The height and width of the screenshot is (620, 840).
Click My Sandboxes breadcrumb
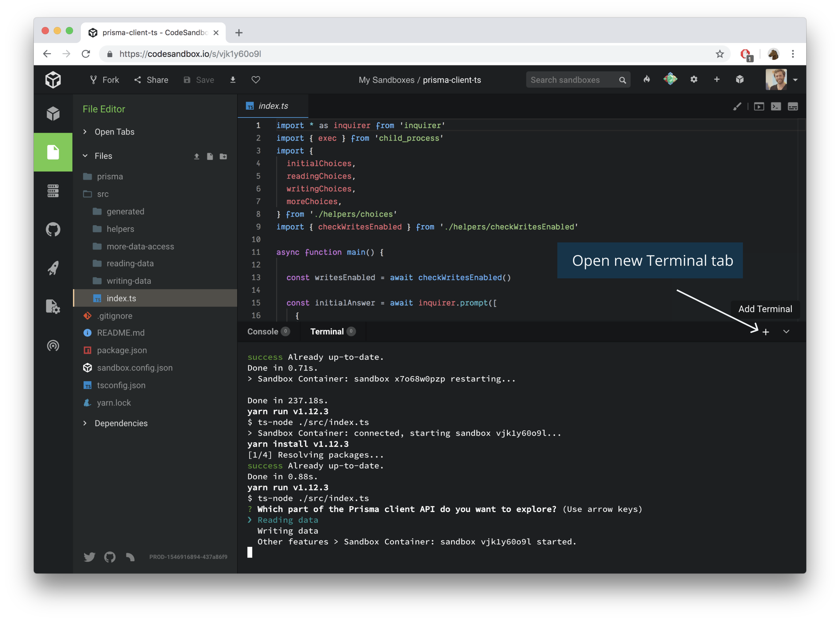click(x=386, y=80)
